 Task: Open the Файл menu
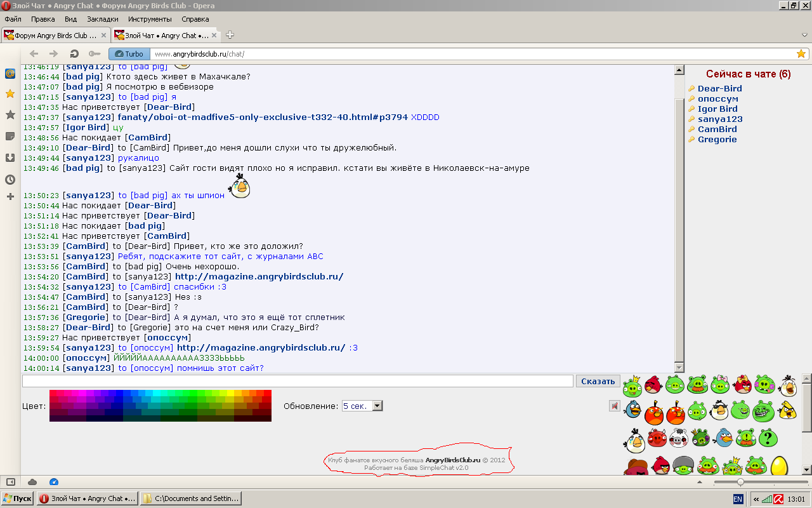13,19
